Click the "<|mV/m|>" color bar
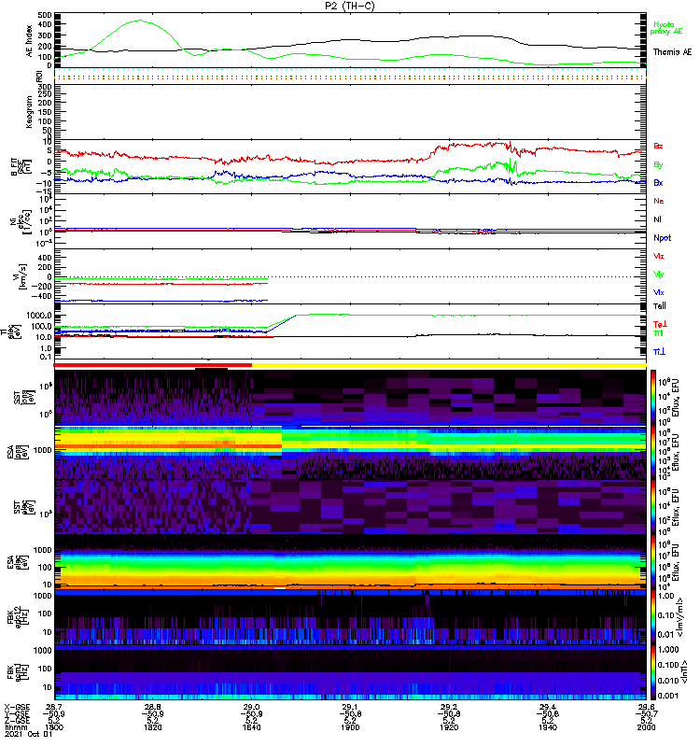Screen dimensions: 700x747 coord(653,618)
